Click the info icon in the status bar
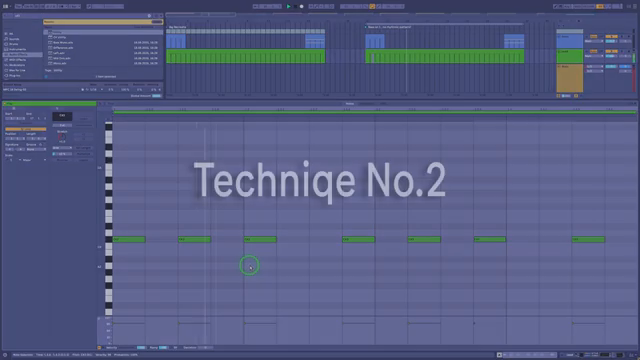Viewport: 640px width, 360px height. pos(5,355)
